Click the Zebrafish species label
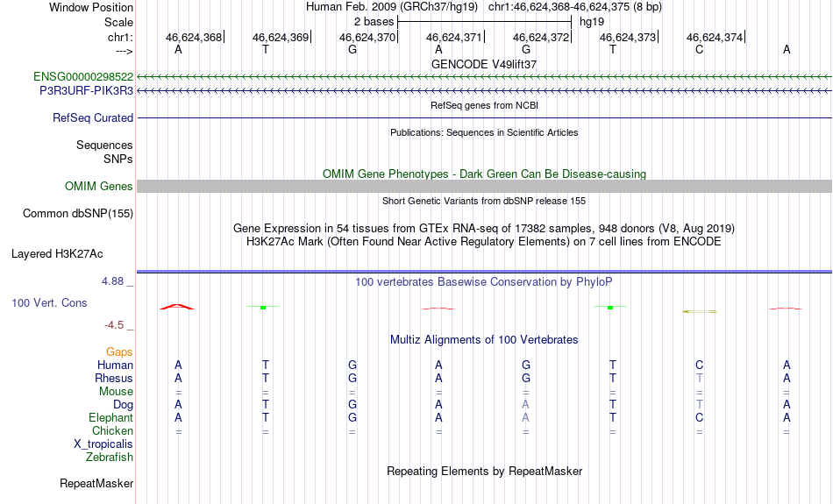Screen dimensions: 833x504 click(110, 458)
